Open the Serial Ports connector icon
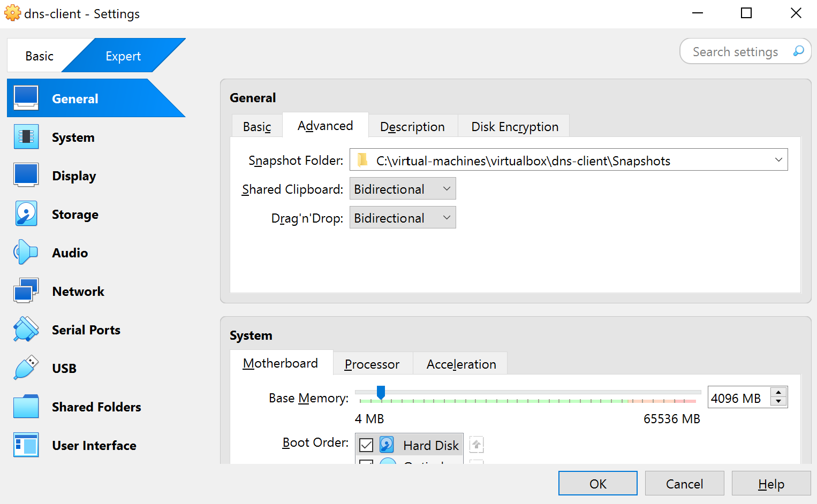 26,330
